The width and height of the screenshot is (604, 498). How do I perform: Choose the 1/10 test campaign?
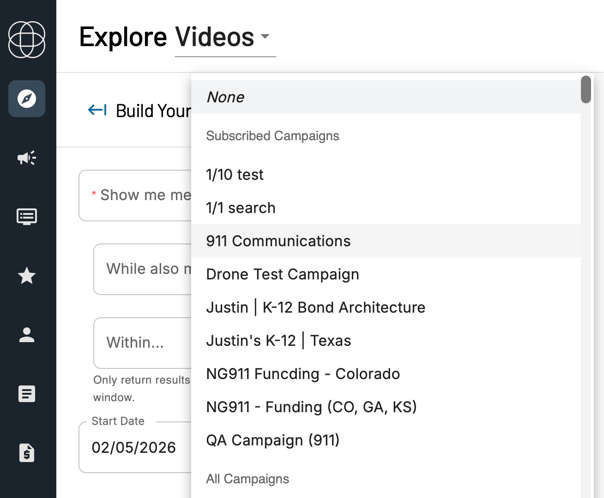point(235,175)
